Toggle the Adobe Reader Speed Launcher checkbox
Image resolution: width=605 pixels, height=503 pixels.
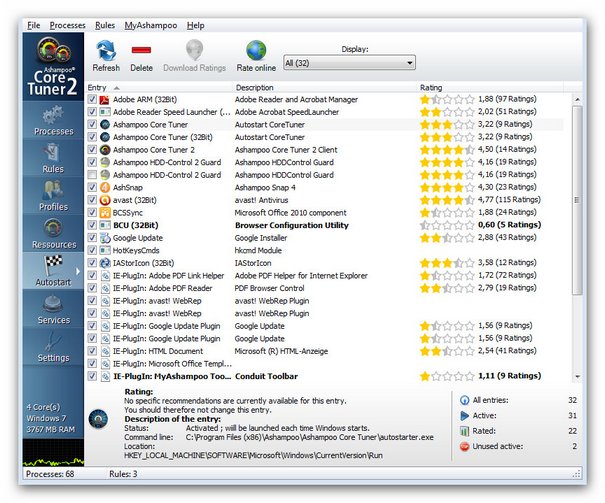click(x=92, y=112)
